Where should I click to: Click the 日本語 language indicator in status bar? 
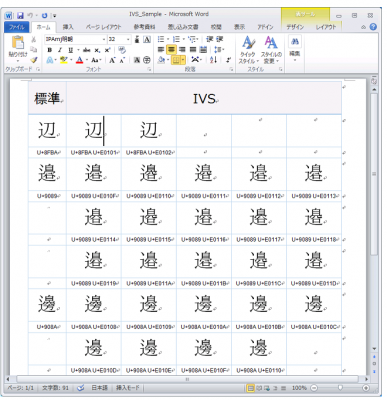100,388
